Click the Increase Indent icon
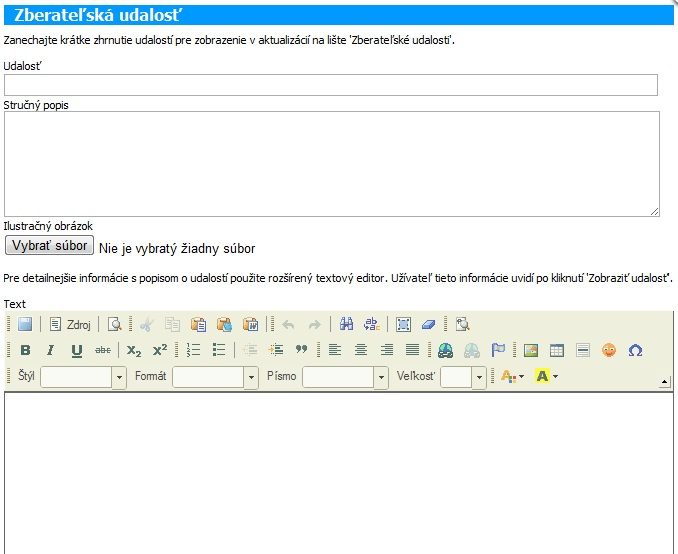 click(x=275, y=350)
